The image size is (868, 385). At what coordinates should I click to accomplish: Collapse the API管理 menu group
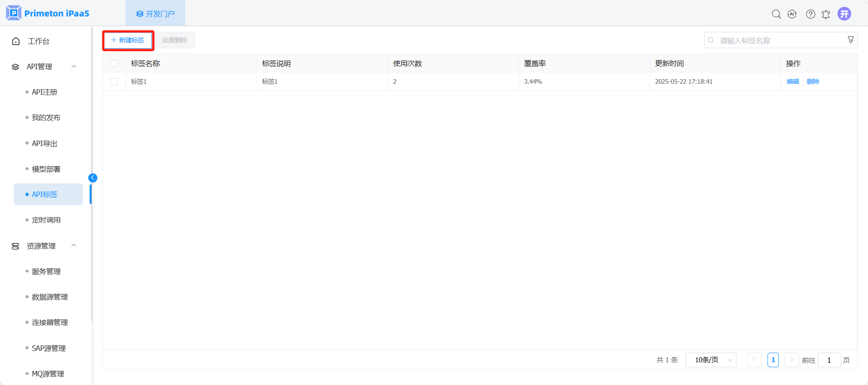click(x=74, y=66)
